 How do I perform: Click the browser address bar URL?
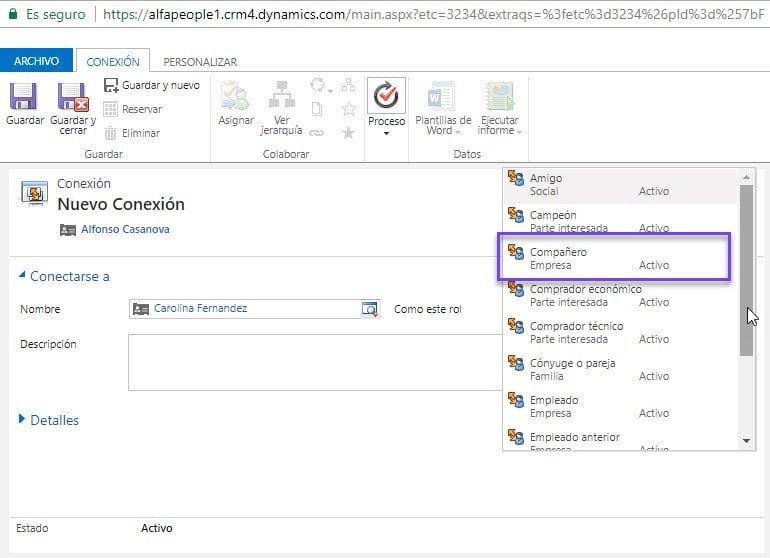coord(434,14)
